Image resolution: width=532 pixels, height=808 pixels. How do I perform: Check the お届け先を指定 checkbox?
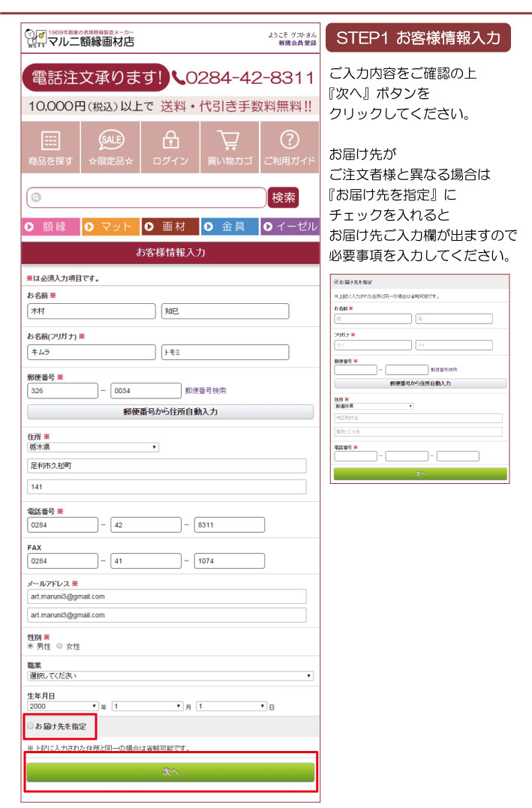click(x=31, y=725)
